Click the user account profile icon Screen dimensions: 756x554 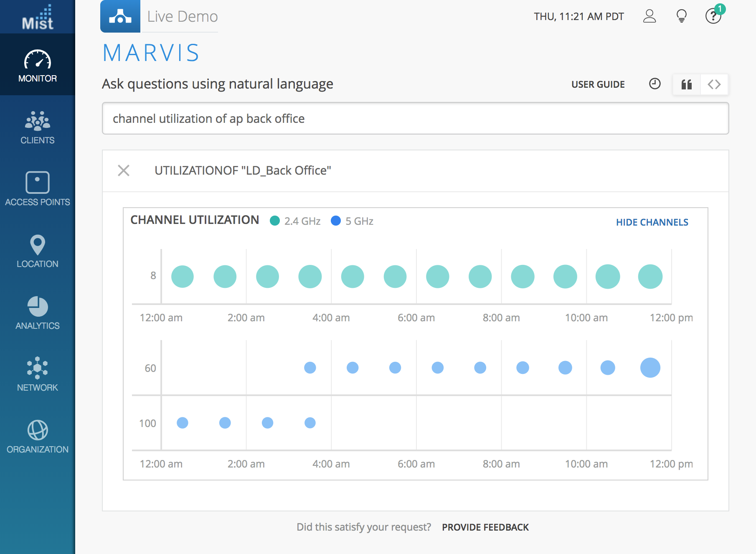pyautogui.click(x=649, y=16)
